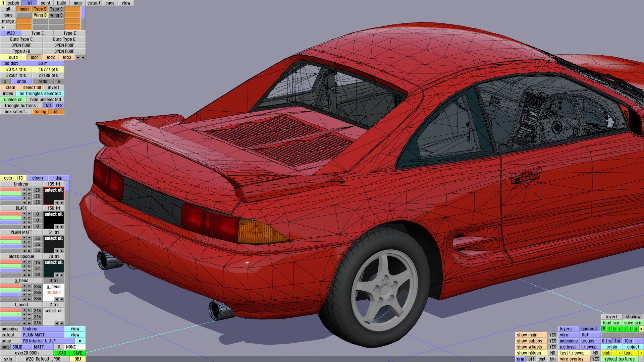Screen dimensions: 644x362
Task: Click the Undrcar colour swatch 'select all'
Action: tap(54, 190)
